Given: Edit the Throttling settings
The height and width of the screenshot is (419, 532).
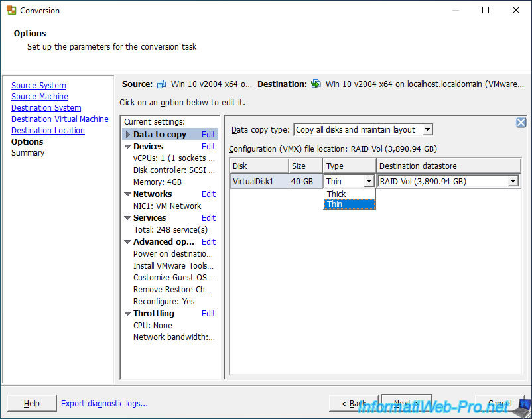Looking at the screenshot, I should 208,314.
